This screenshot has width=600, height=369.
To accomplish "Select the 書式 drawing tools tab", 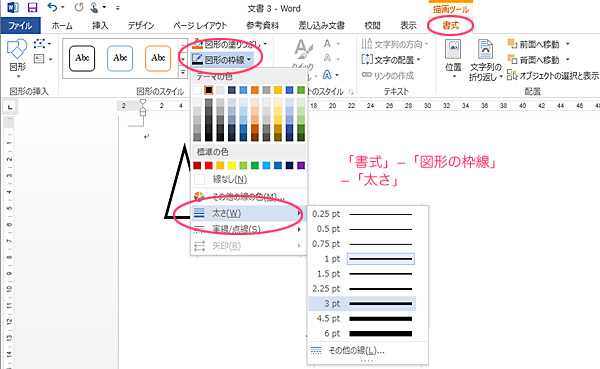I will [x=450, y=26].
